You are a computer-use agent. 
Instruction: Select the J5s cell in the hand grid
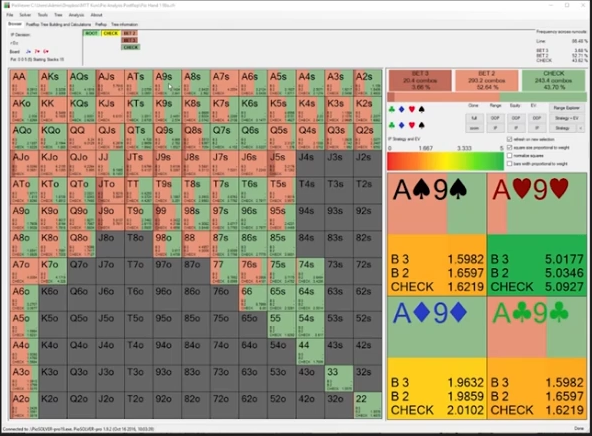[282, 163]
